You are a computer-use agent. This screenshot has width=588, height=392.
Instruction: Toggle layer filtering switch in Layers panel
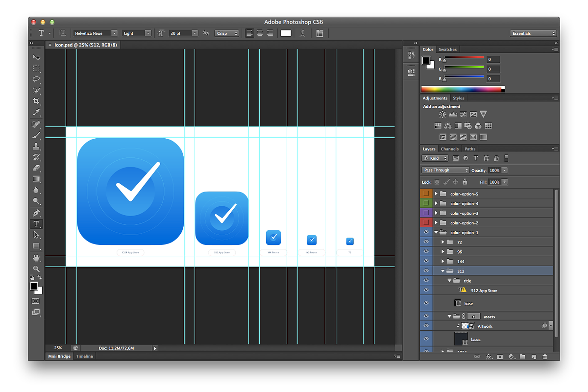[x=506, y=158]
